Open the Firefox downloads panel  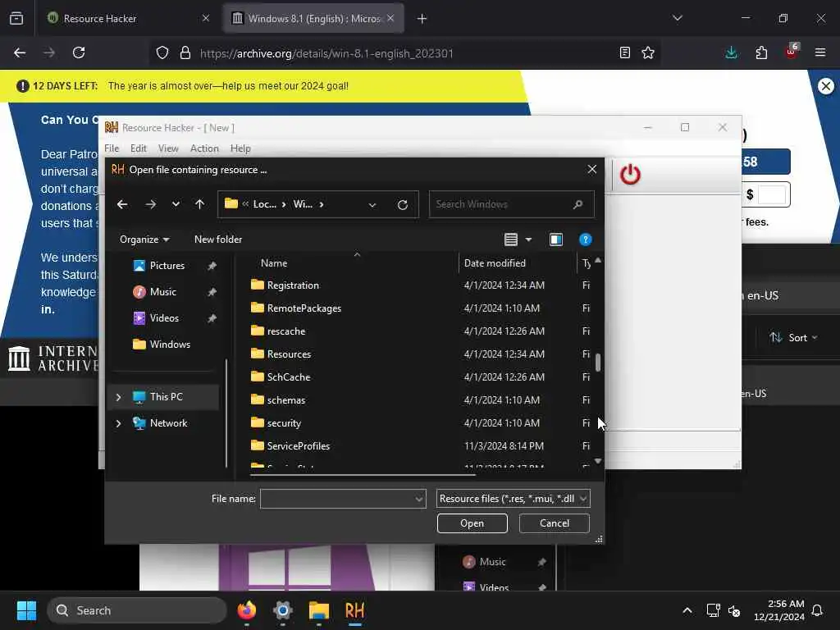tap(731, 52)
